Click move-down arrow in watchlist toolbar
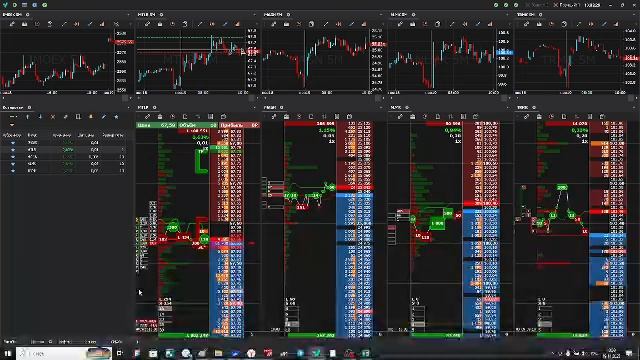Viewport: 640px width, 360px height. (40, 117)
